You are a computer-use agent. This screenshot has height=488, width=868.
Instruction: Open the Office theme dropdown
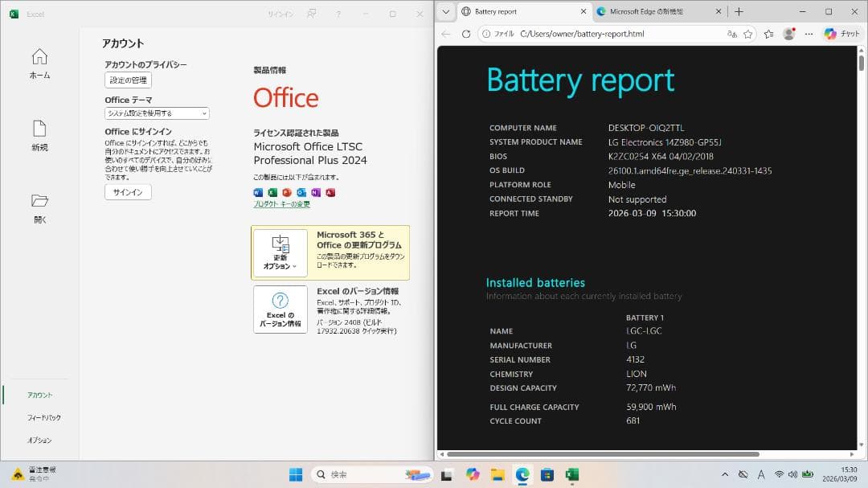point(157,113)
